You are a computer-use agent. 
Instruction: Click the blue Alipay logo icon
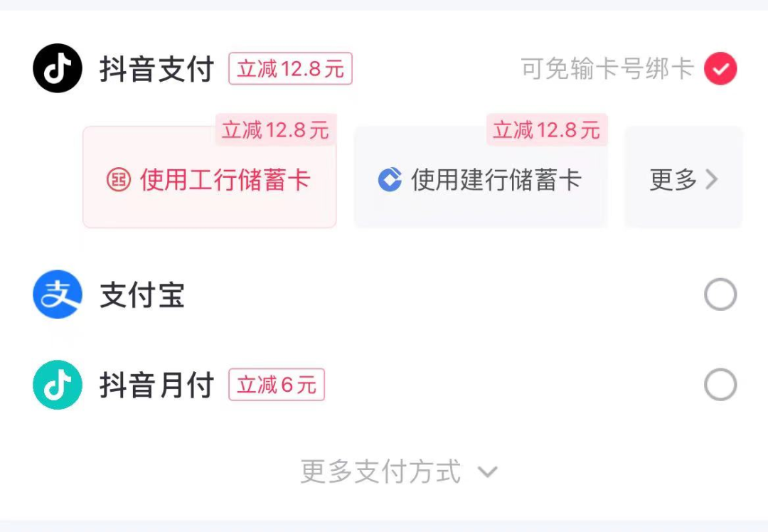pyautogui.click(x=58, y=294)
